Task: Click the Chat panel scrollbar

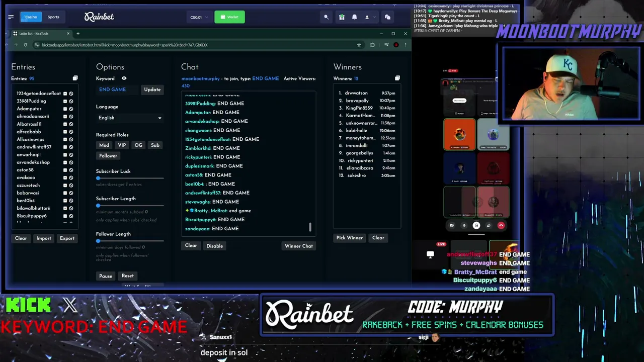Action: point(310,227)
